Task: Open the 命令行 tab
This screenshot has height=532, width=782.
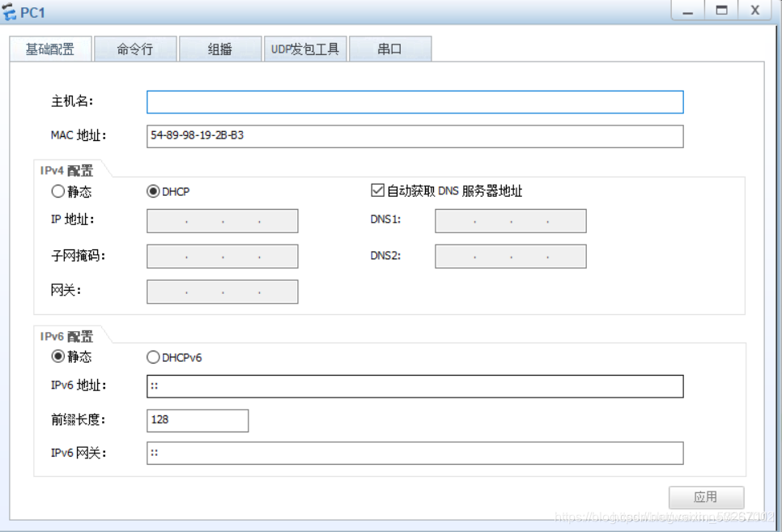Action: click(x=135, y=49)
